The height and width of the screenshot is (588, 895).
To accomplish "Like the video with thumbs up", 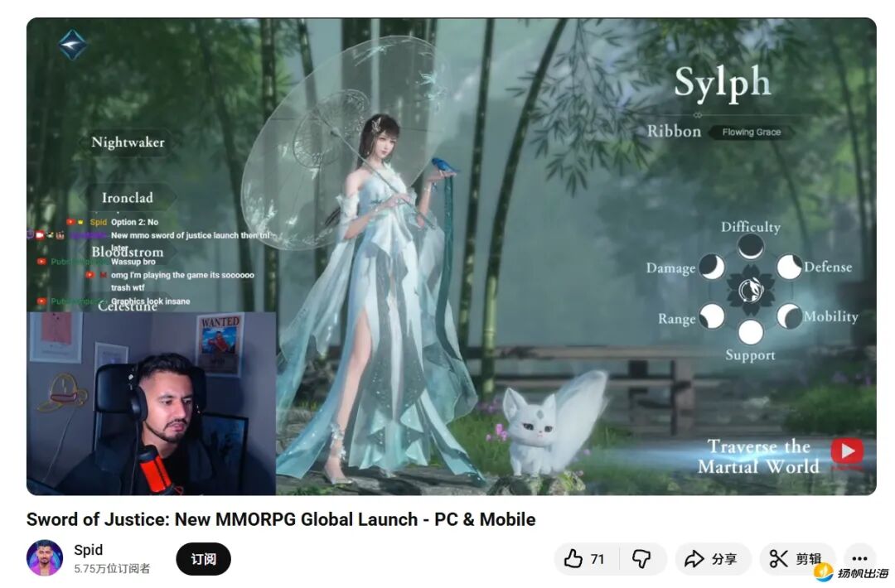I will [586, 559].
